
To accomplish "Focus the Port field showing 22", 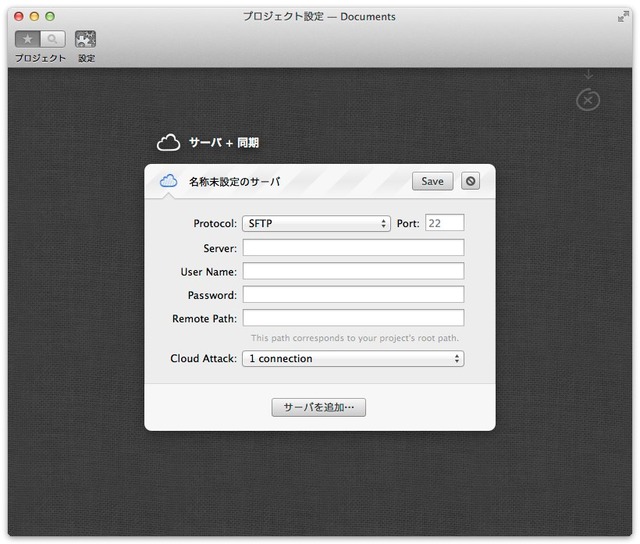I will tap(444, 223).
